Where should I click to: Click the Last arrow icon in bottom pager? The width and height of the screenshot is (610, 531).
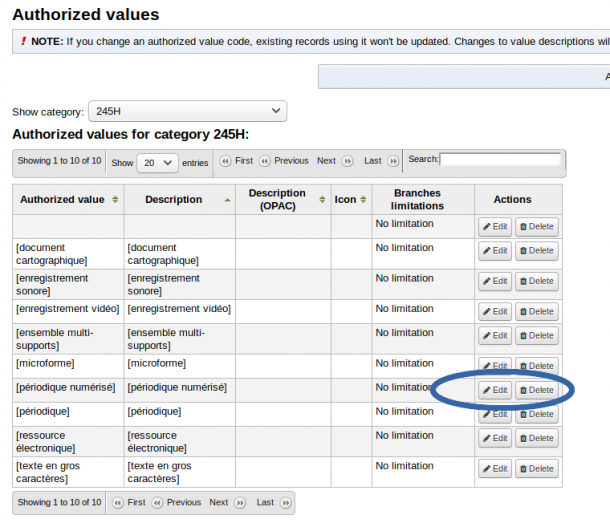click(x=286, y=503)
